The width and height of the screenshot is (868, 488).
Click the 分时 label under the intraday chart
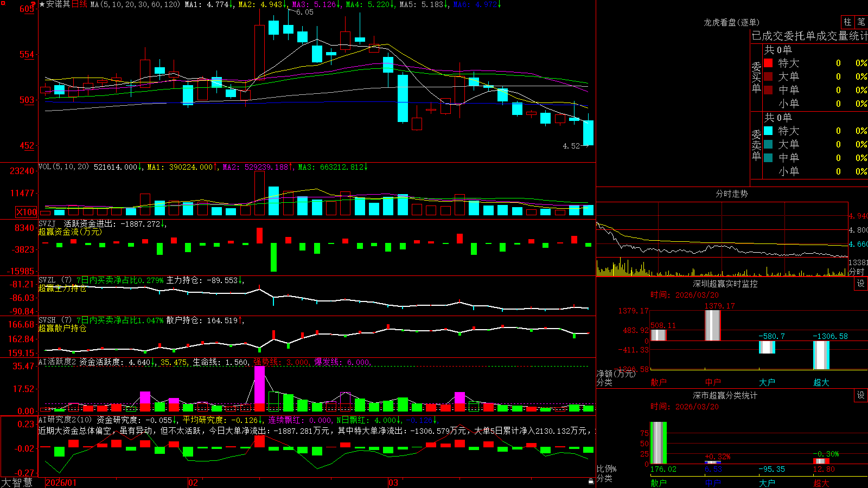tap(857, 272)
